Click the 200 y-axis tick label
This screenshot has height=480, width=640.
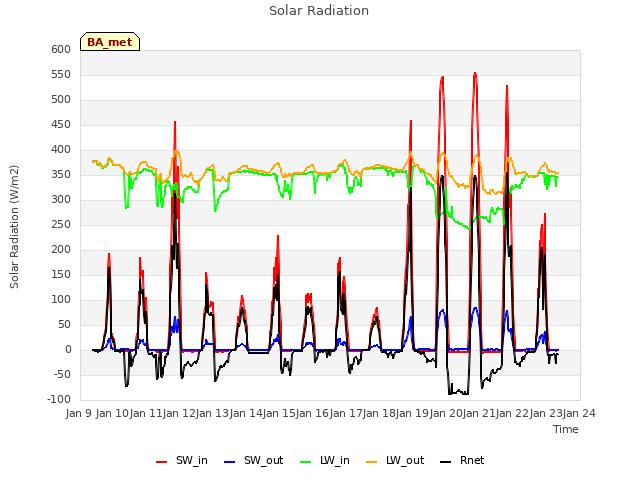point(61,249)
